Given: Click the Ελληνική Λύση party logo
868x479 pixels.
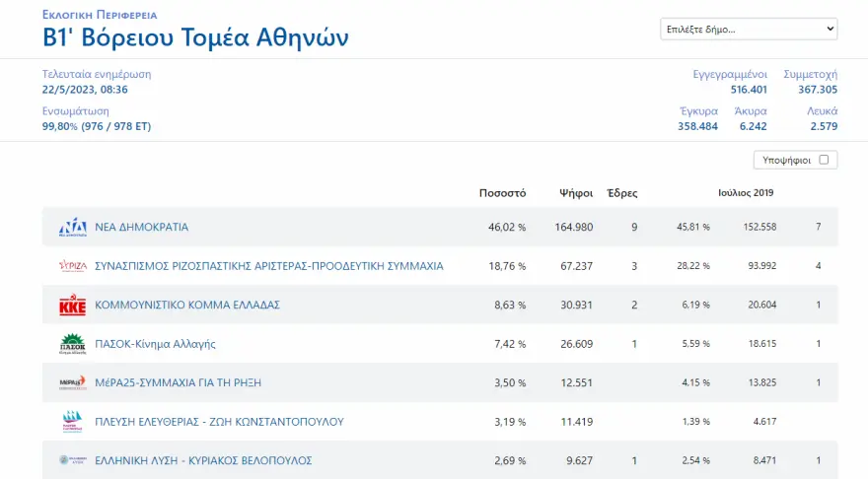Looking at the screenshot, I should (x=73, y=460).
